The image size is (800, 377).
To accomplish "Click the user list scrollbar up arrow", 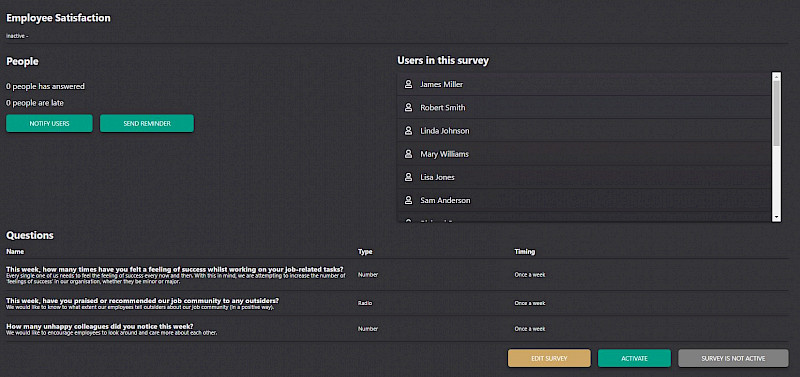I will 777,77.
